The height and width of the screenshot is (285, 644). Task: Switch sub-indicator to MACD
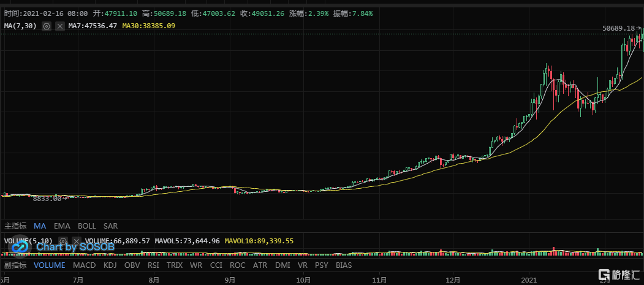coord(84,265)
